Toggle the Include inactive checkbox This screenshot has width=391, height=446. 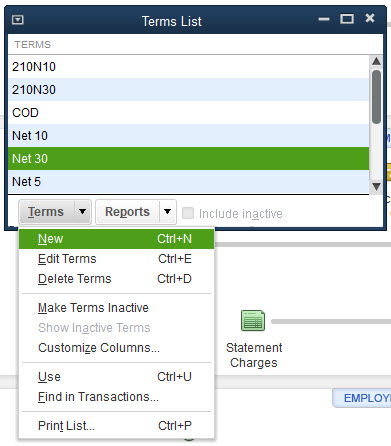188,213
